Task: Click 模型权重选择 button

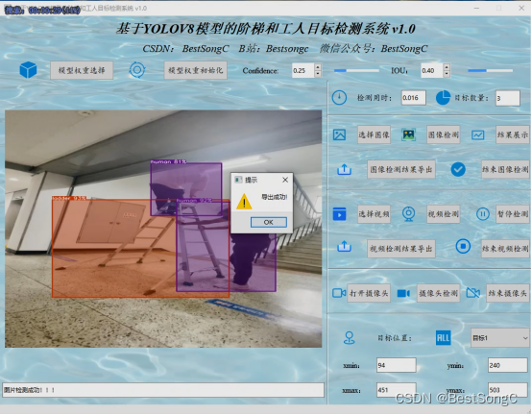Action: coord(82,70)
